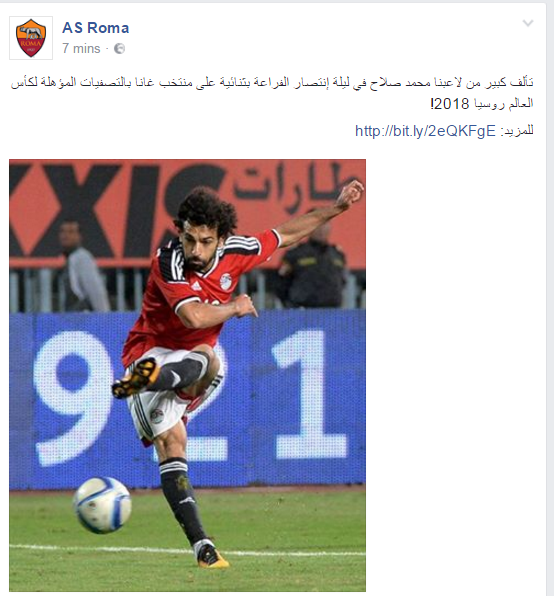
Task: Open the AS Roma crest profile picture
Action: point(31,38)
